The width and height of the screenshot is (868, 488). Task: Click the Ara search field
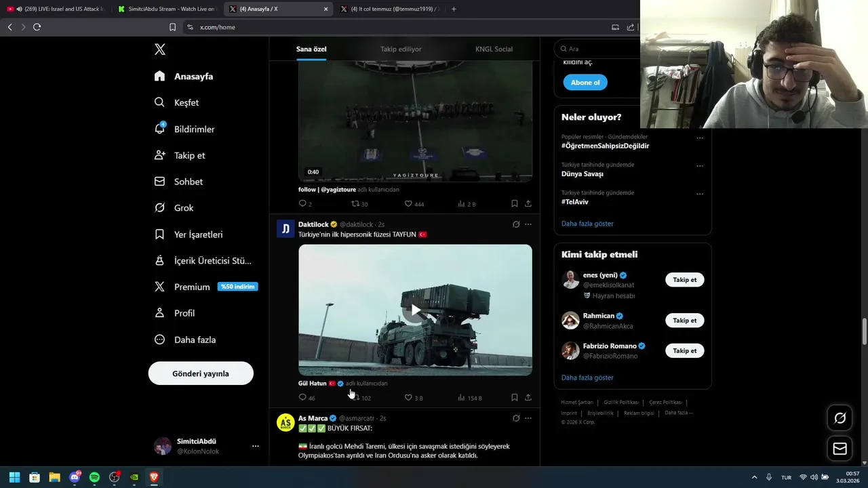coord(597,49)
